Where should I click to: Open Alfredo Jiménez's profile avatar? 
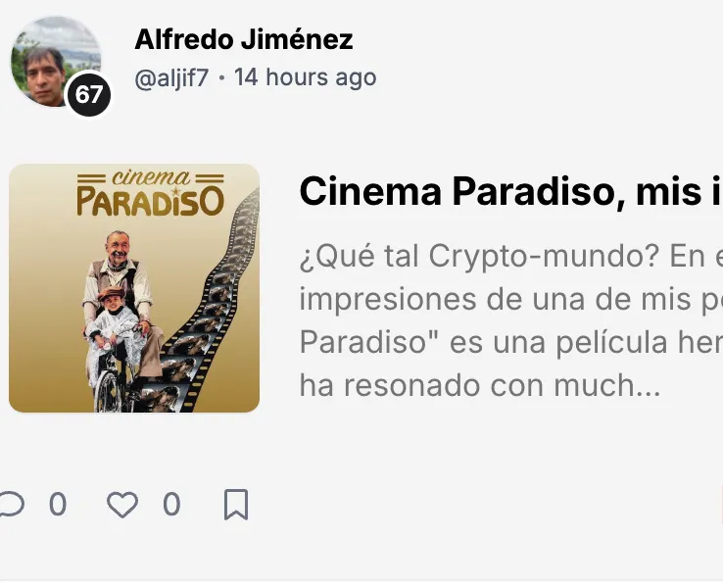point(56,62)
